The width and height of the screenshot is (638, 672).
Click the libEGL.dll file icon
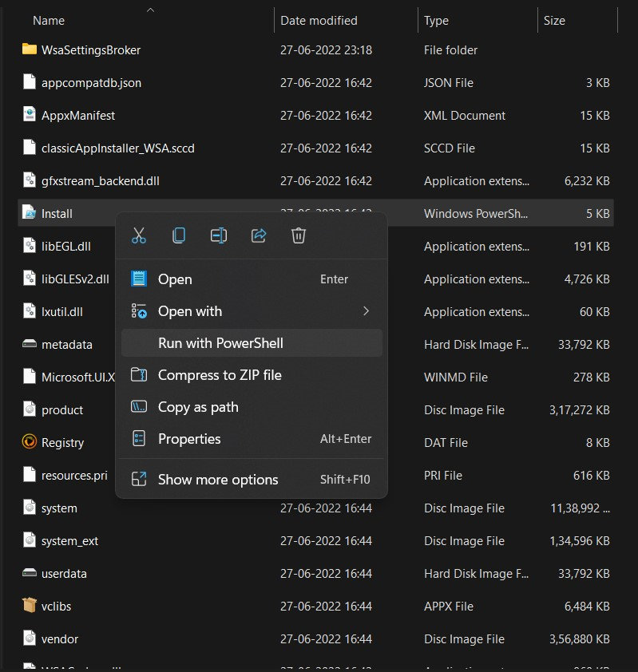coord(30,246)
